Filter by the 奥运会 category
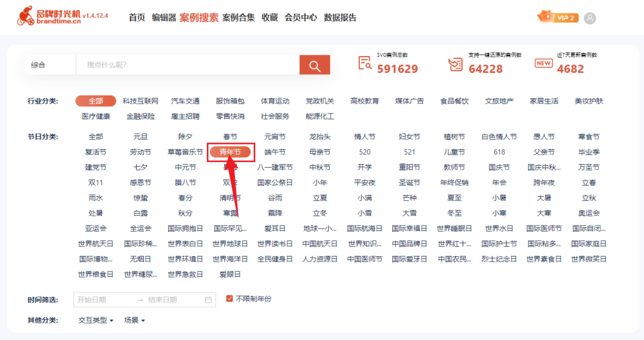This screenshot has width=644, height=340. pos(589,213)
